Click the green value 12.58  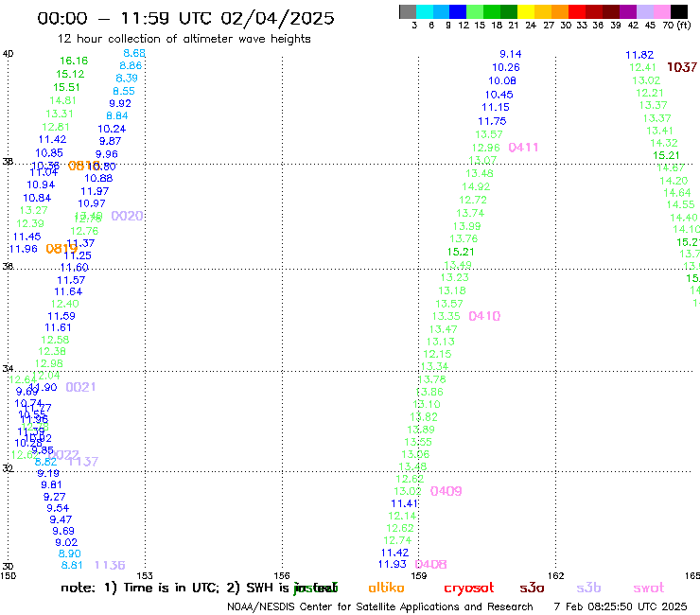pos(56,340)
